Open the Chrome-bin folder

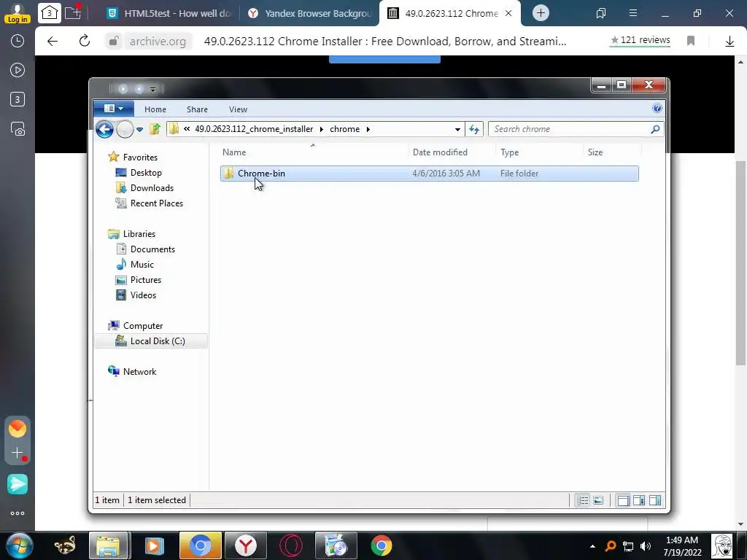[x=429, y=174]
